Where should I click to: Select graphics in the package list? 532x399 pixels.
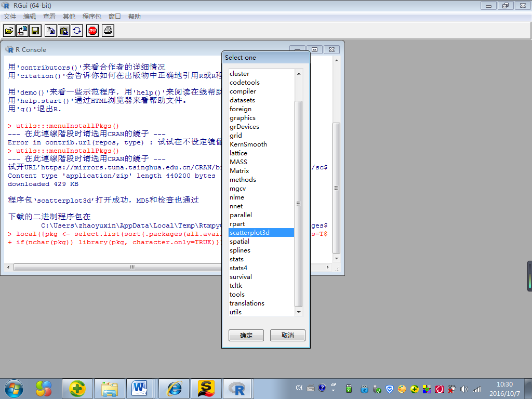pyautogui.click(x=261, y=118)
